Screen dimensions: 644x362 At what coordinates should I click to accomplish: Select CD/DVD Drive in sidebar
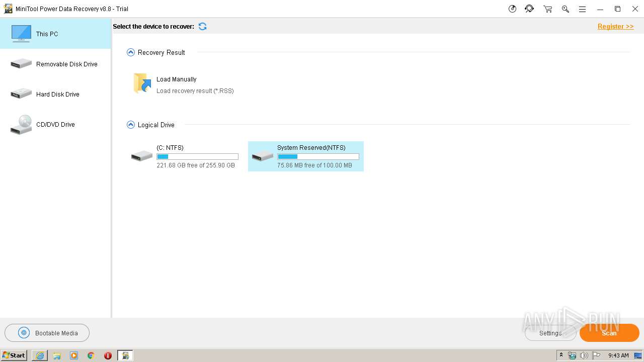[55, 124]
